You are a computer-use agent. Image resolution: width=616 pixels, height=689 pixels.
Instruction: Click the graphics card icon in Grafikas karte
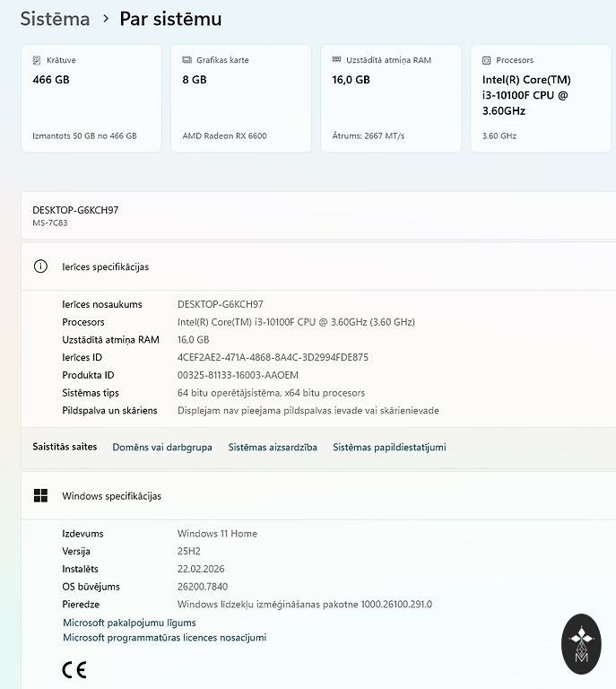187,60
